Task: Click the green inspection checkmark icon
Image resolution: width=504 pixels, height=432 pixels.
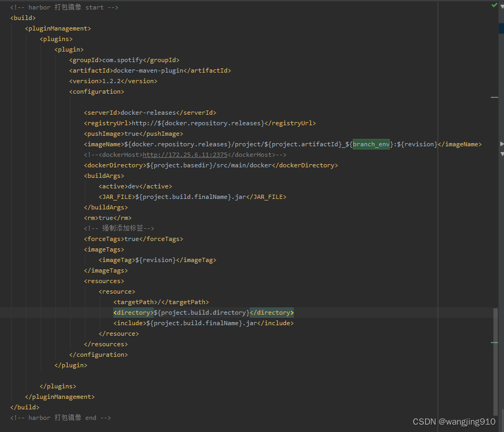Action: coord(495,5)
